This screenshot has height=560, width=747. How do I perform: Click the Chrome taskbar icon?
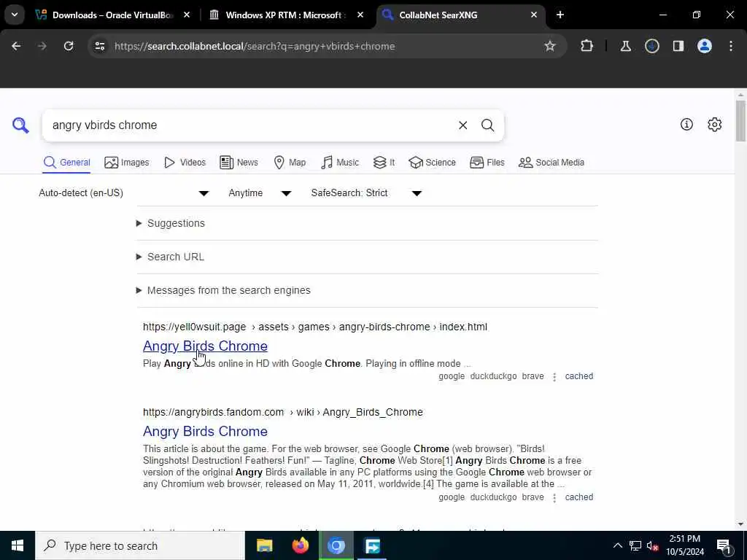pos(336,545)
